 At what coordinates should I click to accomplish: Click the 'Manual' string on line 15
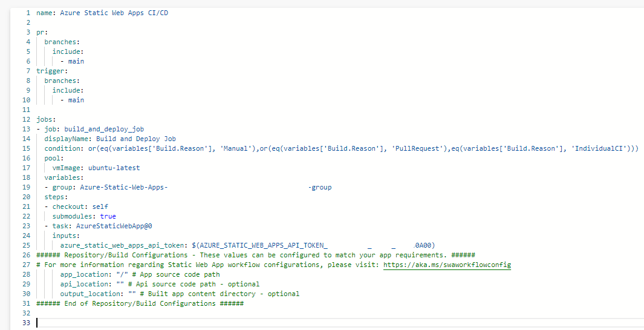tap(236, 148)
